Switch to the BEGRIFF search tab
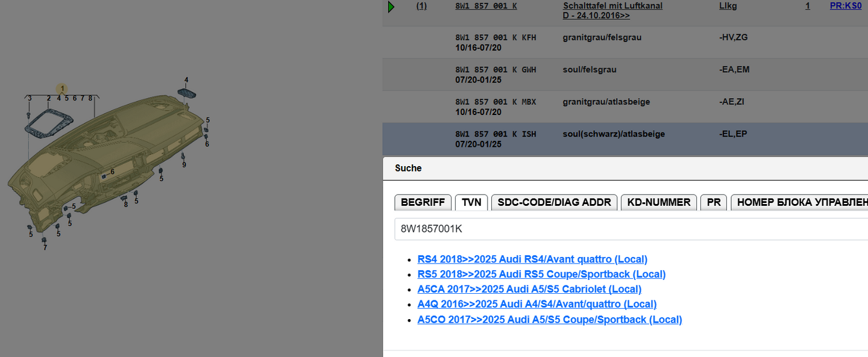This screenshot has width=868, height=357. pos(423,202)
